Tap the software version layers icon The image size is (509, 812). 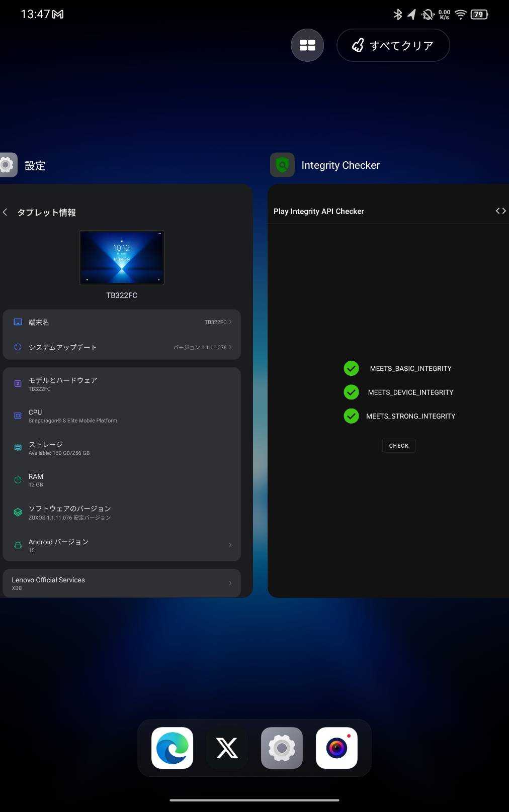18,512
